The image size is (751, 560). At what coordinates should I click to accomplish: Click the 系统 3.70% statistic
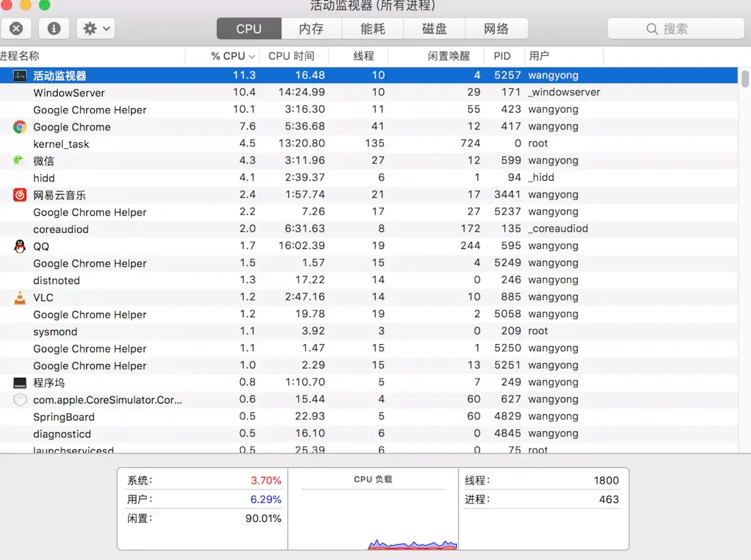point(204,481)
